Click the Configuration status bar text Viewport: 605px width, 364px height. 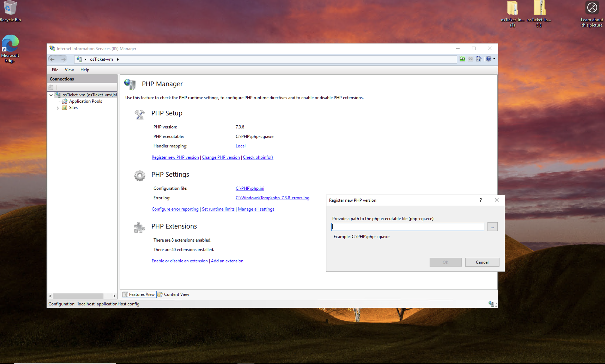pyautogui.click(x=94, y=304)
